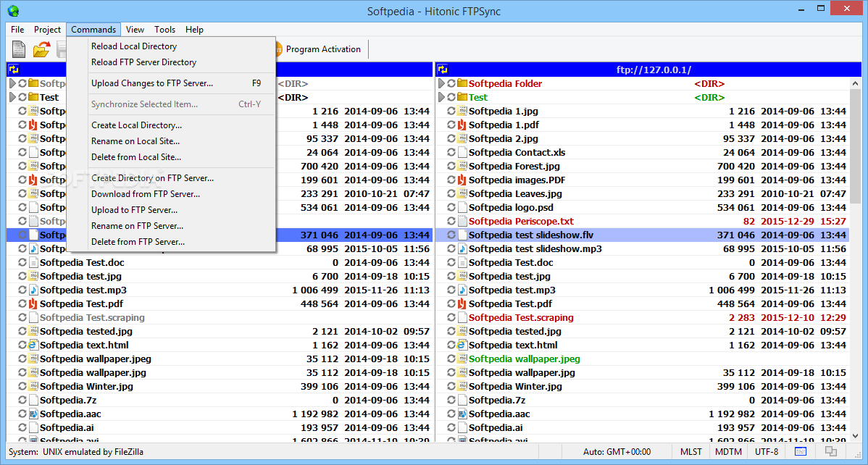Click the MLST status bar indicator
The width and height of the screenshot is (868, 465).
(691, 452)
